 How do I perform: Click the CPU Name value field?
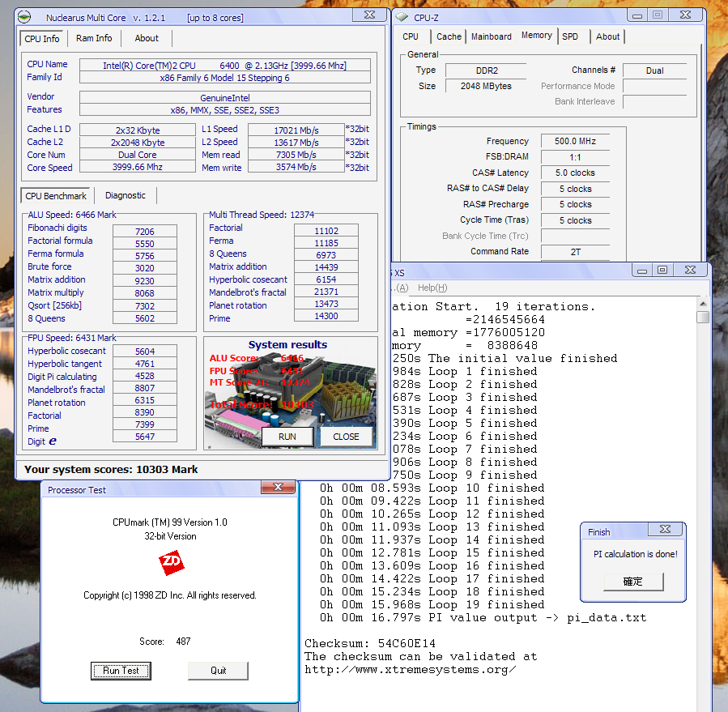coord(224,66)
